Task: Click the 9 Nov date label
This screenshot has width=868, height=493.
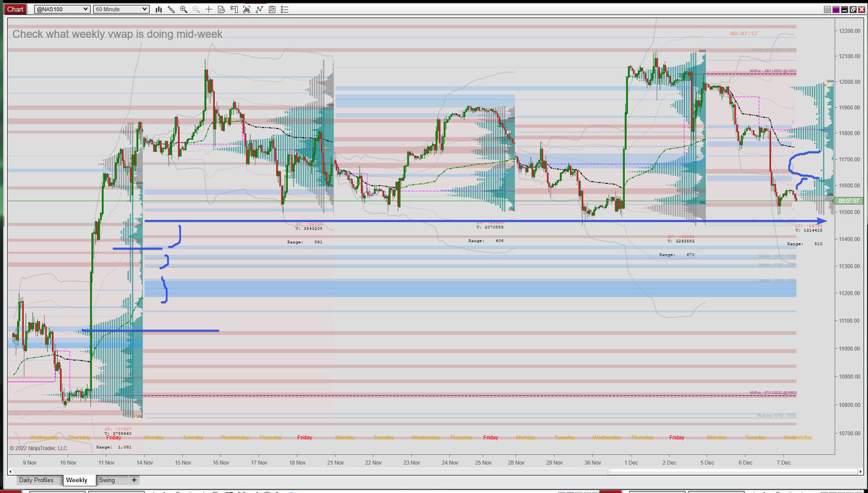Action: [x=30, y=461]
